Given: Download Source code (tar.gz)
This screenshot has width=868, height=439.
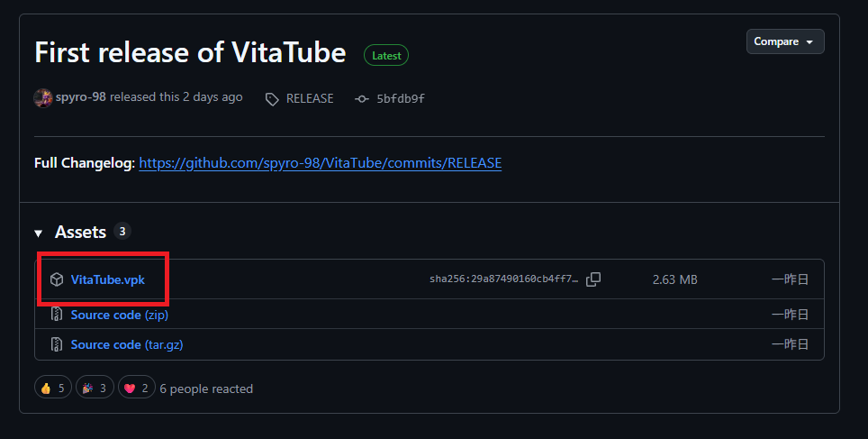Looking at the screenshot, I should (127, 344).
